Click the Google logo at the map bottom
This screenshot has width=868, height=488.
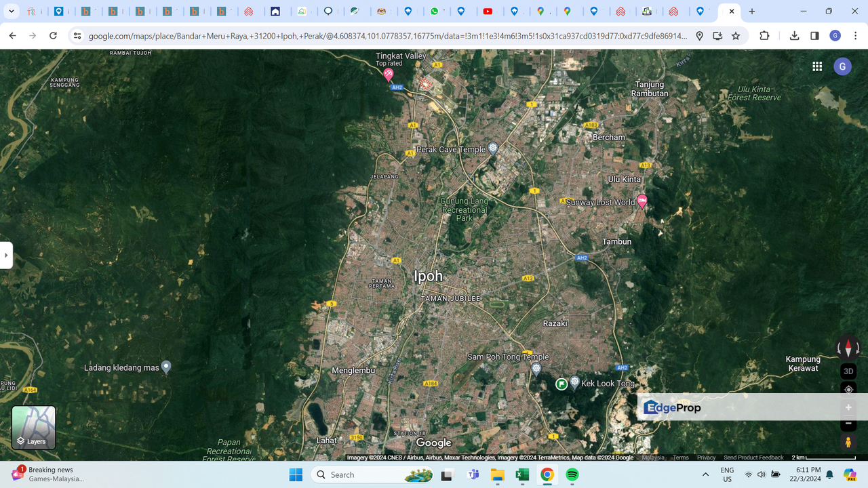(x=433, y=443)
